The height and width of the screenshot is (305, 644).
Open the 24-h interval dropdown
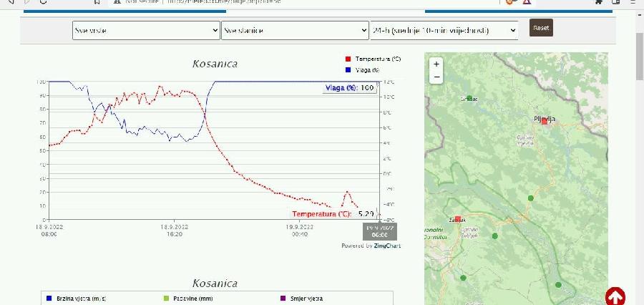point(444,30)
